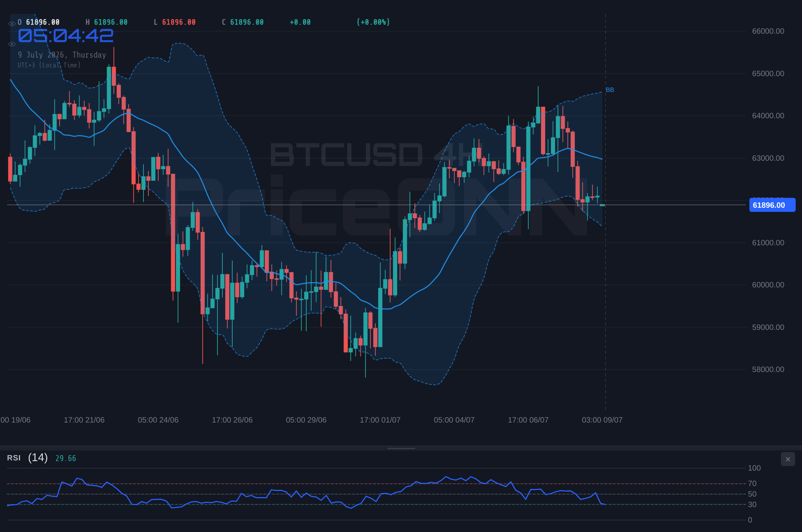This screenshot has width=802, height=532.
Task: Click the 17:00 06/07 time axis label
Action: 528,420
